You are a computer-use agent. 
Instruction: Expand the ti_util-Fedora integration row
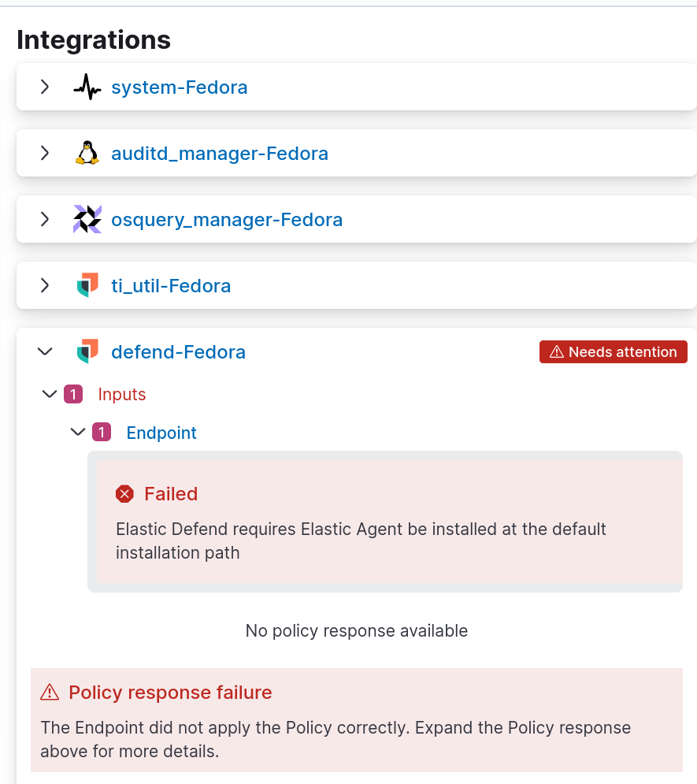tap(45, 285)
